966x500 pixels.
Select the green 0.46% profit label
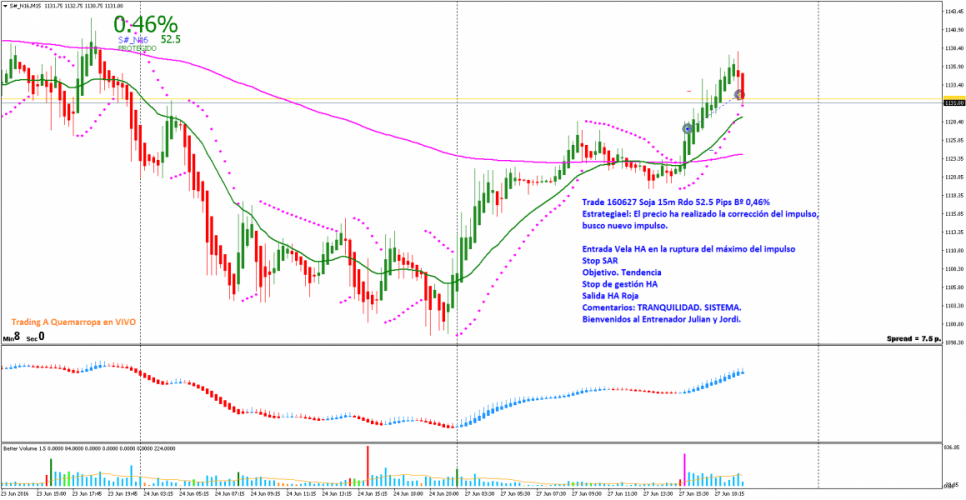click(145, 24)
